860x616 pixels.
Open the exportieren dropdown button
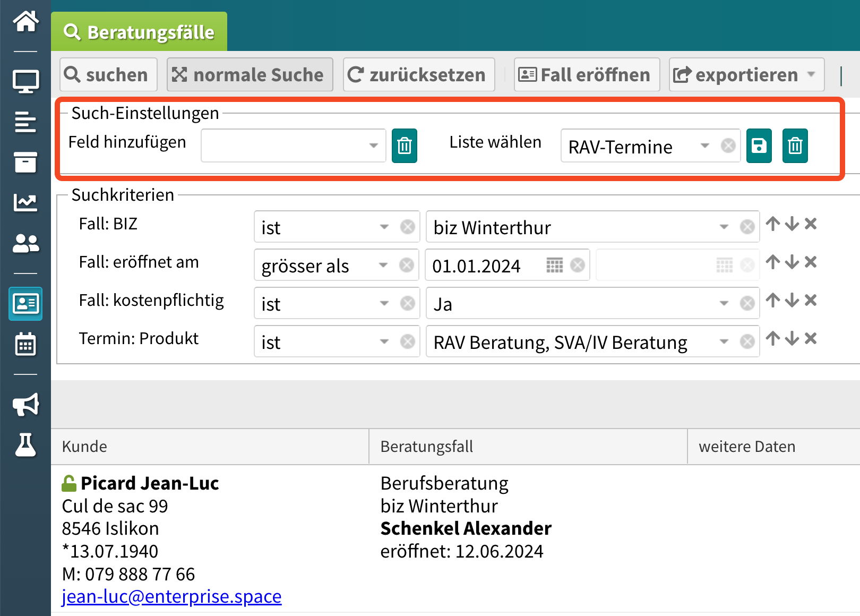click(x=746, y=75)
